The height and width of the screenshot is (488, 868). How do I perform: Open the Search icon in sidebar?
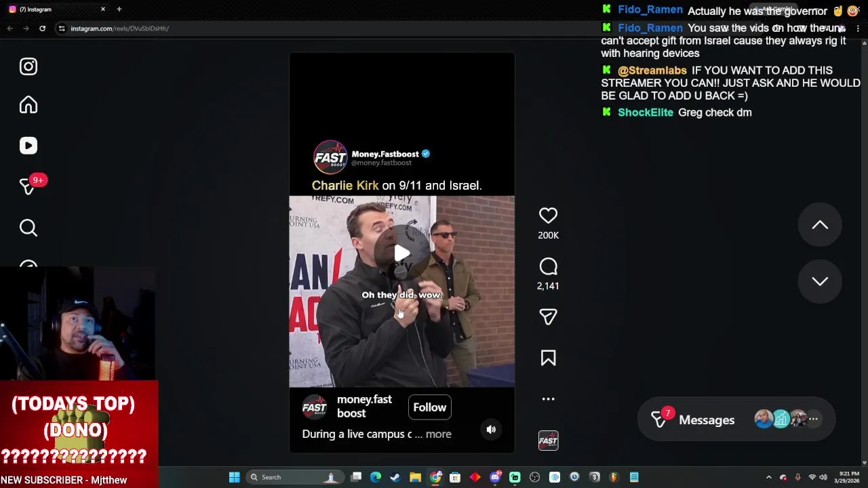pyautogui.click(x=28, y=228)
